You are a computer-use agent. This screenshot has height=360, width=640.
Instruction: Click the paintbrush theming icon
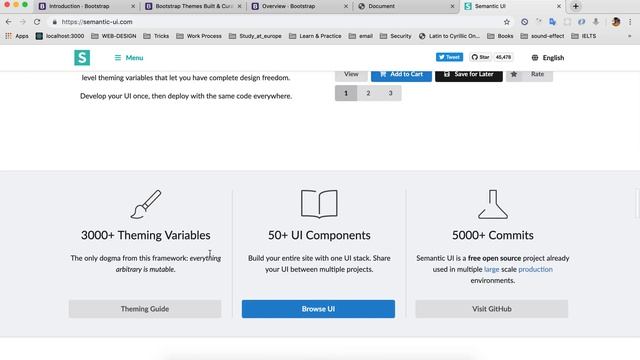pos(146,204)
